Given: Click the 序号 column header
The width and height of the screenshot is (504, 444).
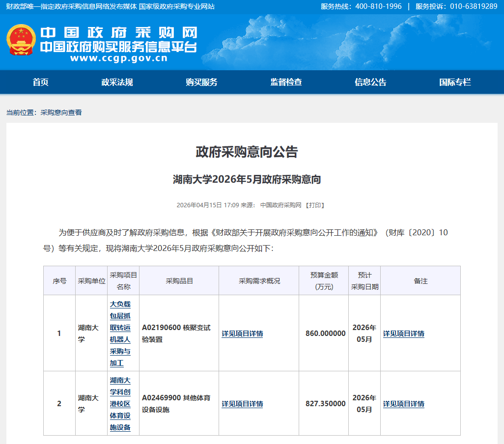Looking at the screenshot, I should 59,281.
